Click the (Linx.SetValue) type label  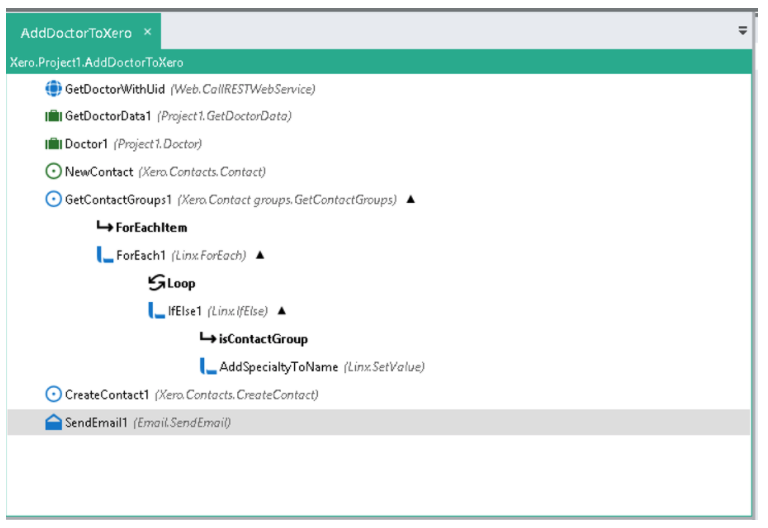pyautogui.click(x=384, y=367)
